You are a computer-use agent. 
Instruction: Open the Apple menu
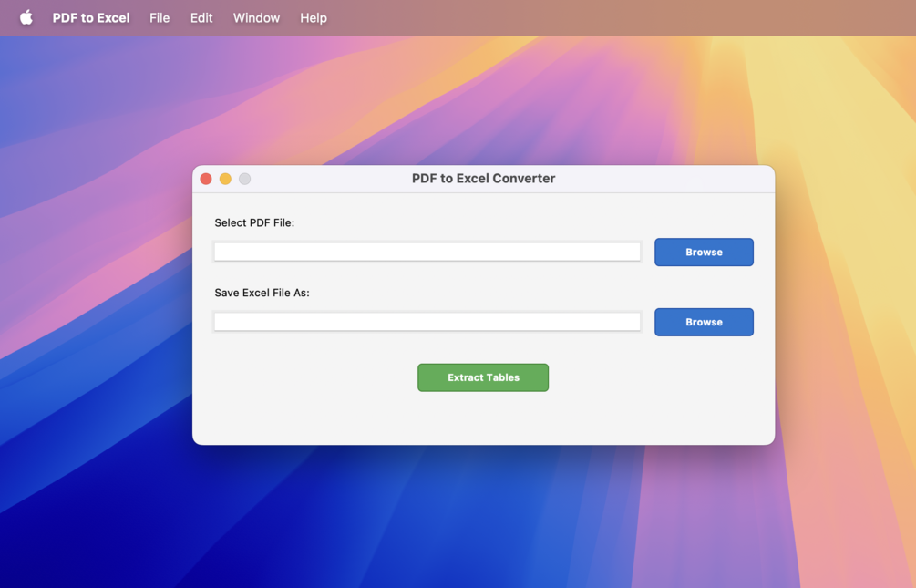click(x=26, y=17)
